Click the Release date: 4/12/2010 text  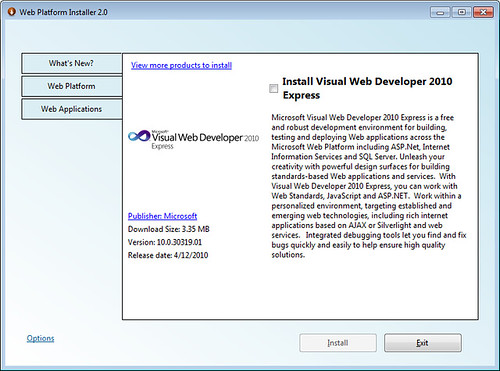click(x=168, y=255)
